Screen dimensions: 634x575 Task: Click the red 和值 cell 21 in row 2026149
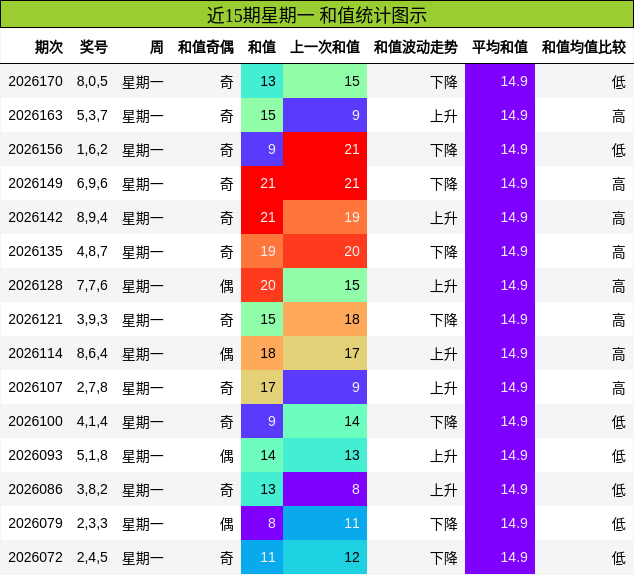click(262, 183)
